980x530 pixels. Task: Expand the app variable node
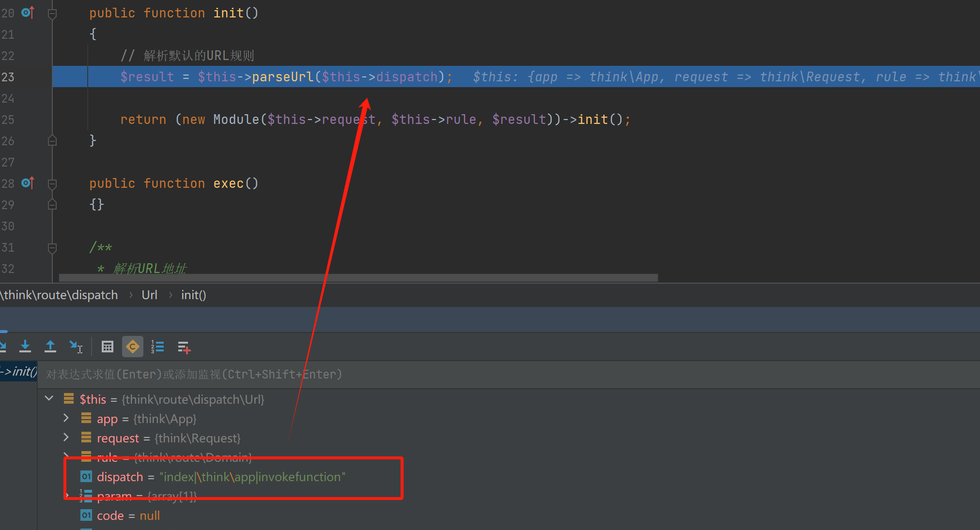pyautogui.click(x=66, y=418)
